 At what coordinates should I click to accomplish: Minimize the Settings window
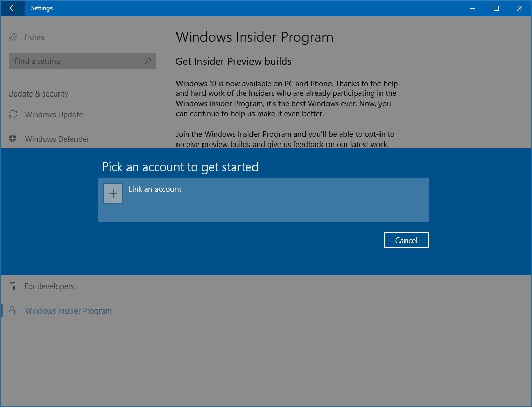pyautogui.click(x=472, y=8)
